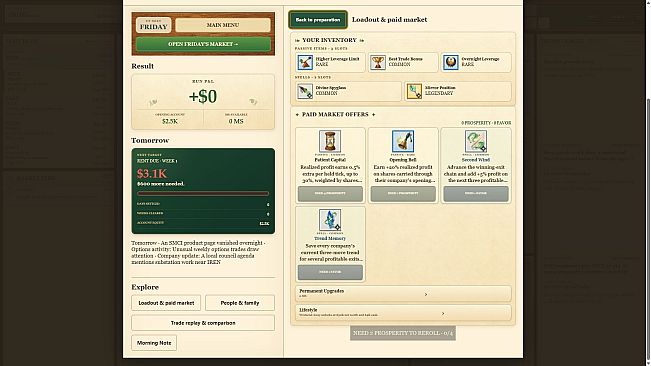The image size is (651, 366).
Task: Click the Friday day badge
Action: (153, 25)
